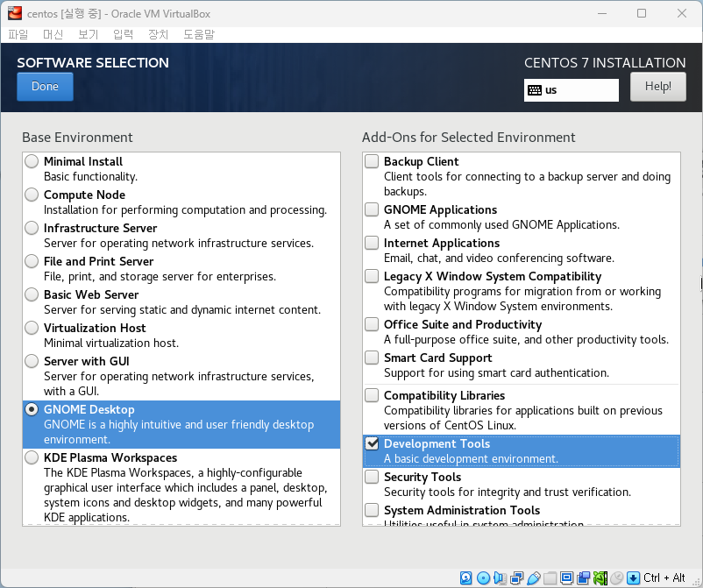This screenshot has width=703, height=588.
Task: Check GNOME Applications add-on
Action: coord(372,209)
